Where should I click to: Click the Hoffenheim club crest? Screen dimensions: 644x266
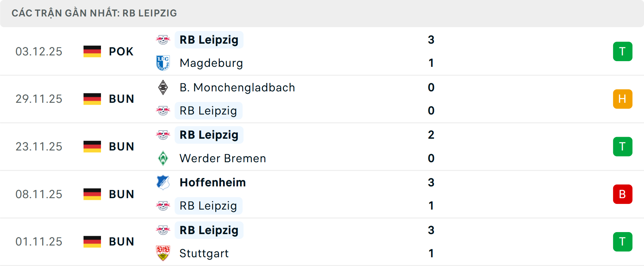pyautogui.click(x=163, y=182)
